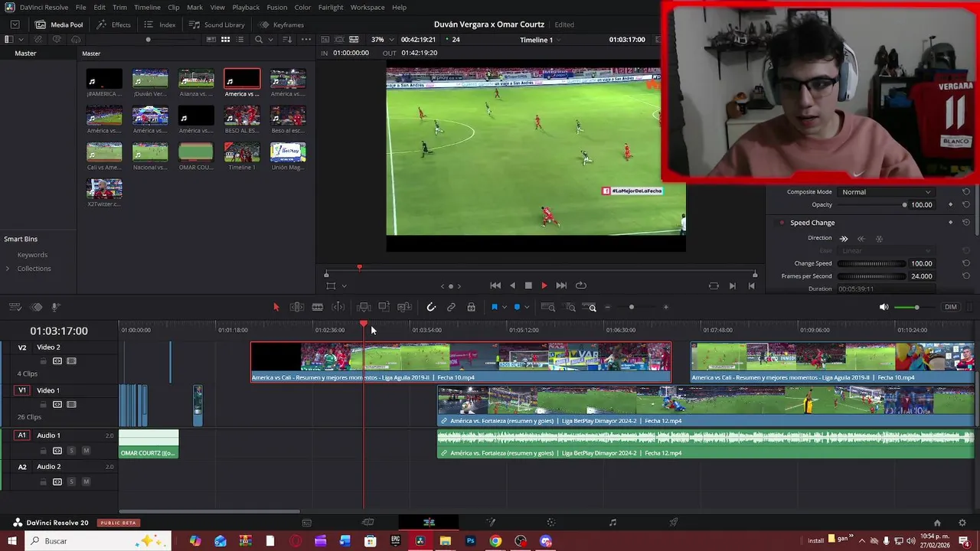Open the Fairlight menu
This screenshot has width=980, height=551.
[331, 7]
